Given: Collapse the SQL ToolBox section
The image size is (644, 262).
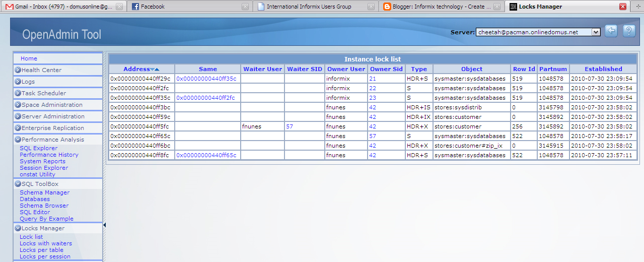Looking at the screenshot, I should [58, 184].
